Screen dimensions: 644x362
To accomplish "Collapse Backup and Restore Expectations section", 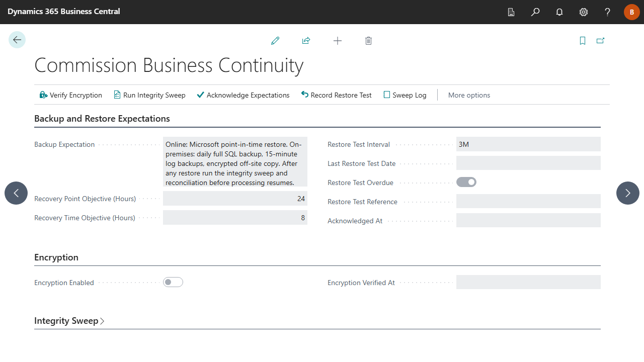I will [x=102, y=119].
